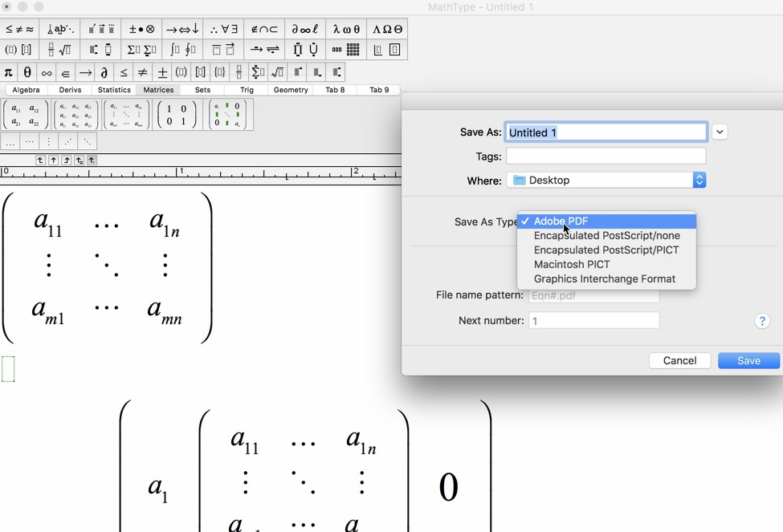Insert the pi symbol
Viewport: 783px width, 532px height.
tap(8, 71)
